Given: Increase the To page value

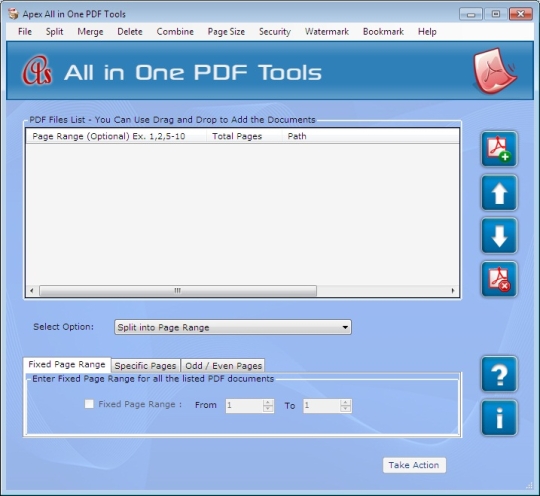Looking at the screenshot, I should (x=345, y=402).
